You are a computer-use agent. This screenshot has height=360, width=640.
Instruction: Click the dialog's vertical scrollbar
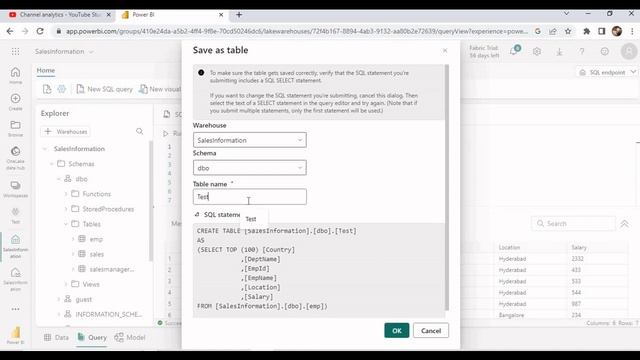(447, 188)
